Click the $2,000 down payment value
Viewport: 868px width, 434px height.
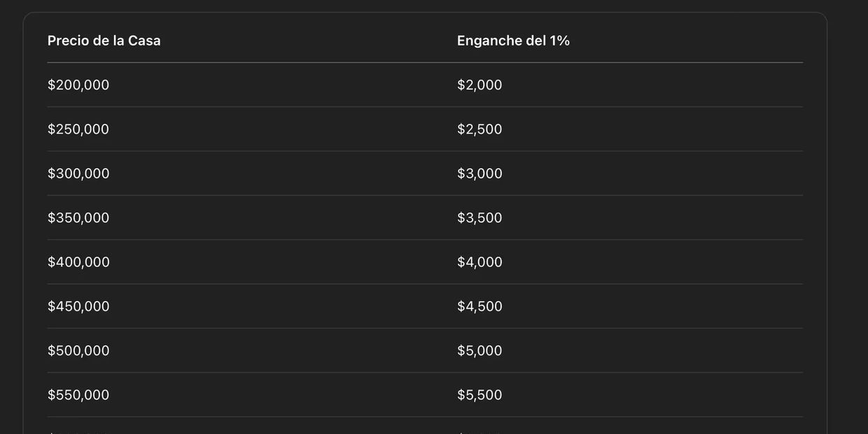click(479, 85)
